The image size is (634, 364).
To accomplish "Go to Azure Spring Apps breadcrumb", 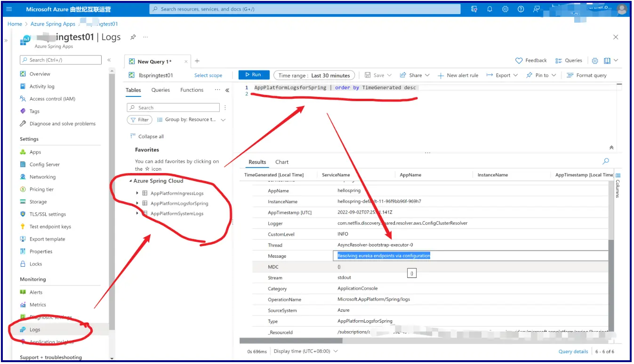I will click(x=53, y=24).
